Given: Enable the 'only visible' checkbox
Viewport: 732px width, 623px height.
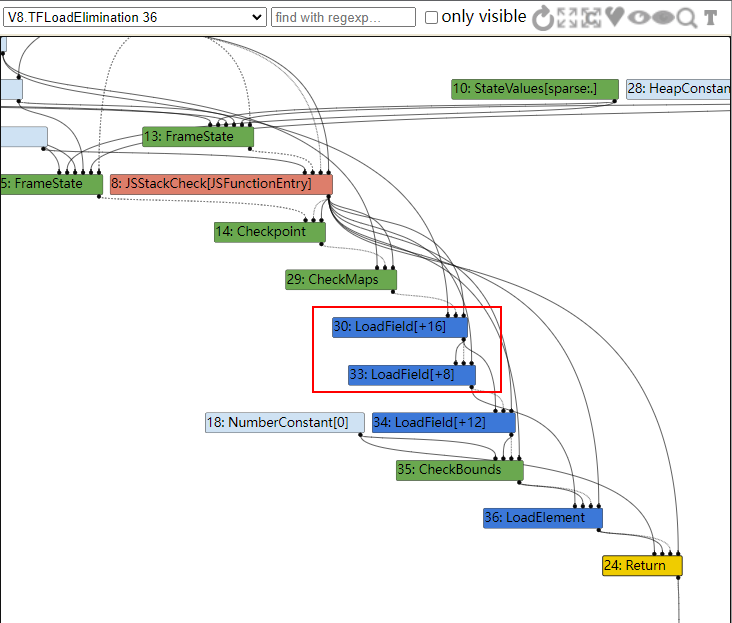Looking at the screenshot, I should tap(431, 17).
